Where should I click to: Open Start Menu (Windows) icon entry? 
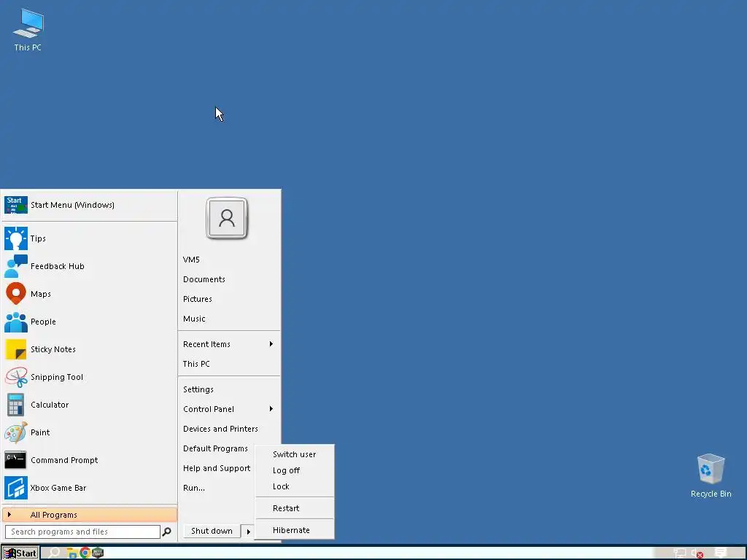point(16,205)
